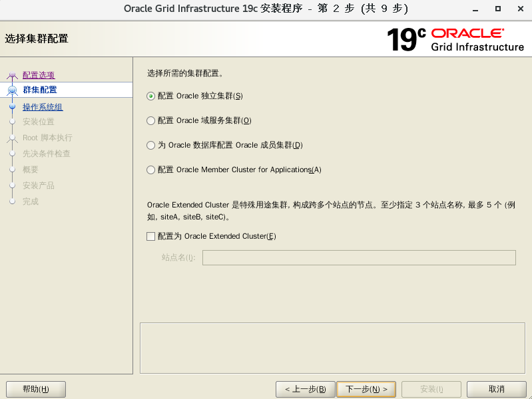The width and height of the screenshot is (532, 399).
Task: Close the installer window
Action: click(x=521, y=9)
